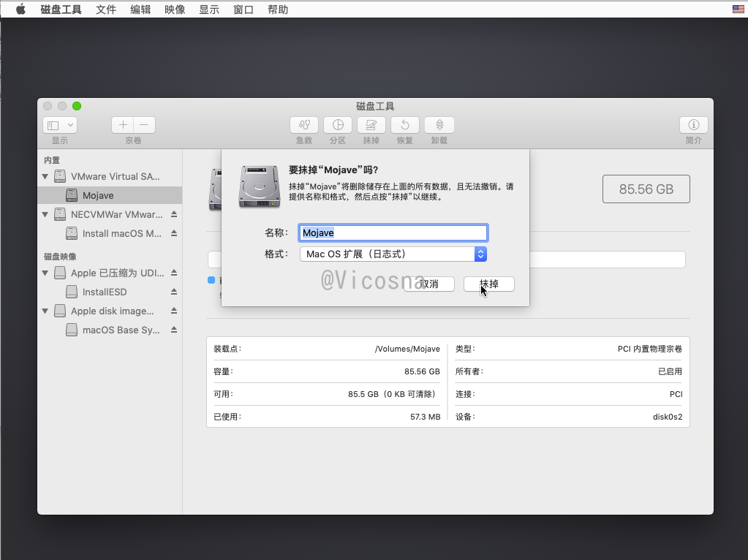Click the green zoom window button

coord(77,106)
